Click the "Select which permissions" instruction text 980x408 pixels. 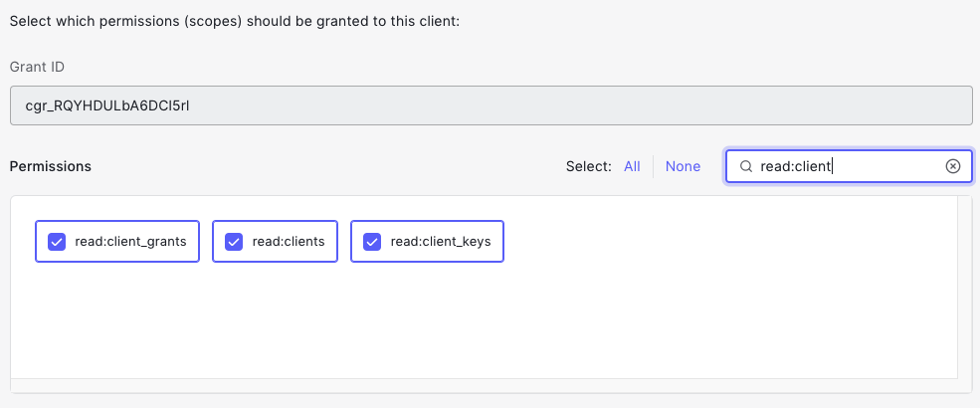point(235,21)
